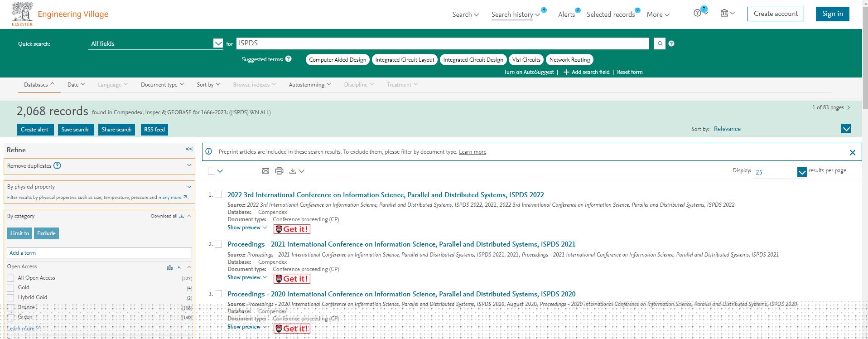The width and height of the screenshot is (868, 339).
Task: Open download options dropdown arrow
Action: point(302,171)
